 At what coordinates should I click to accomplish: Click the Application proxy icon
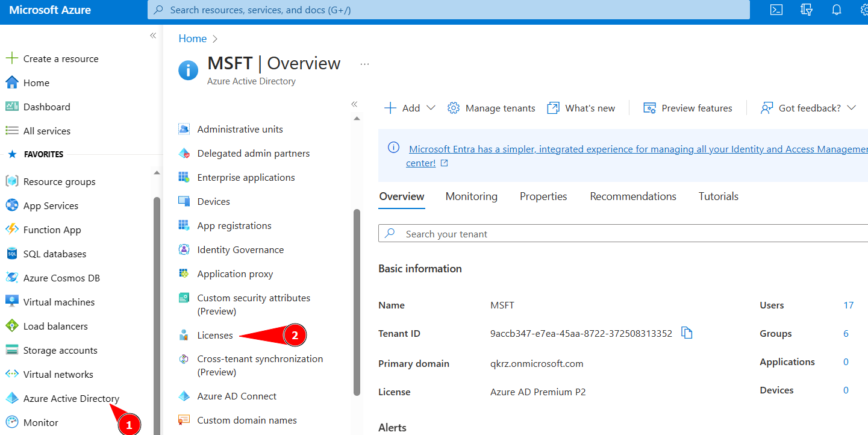tap(184, 274)
